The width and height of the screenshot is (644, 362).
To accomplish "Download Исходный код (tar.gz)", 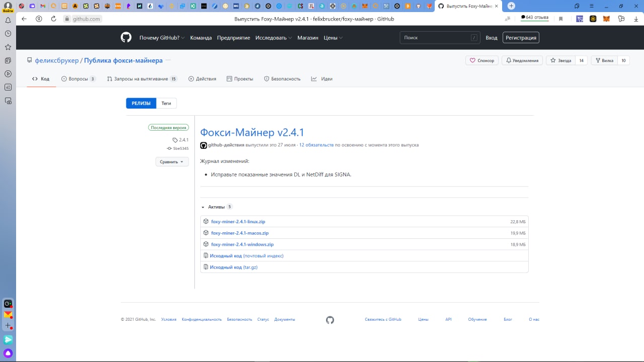I will [x=233, y=267].
